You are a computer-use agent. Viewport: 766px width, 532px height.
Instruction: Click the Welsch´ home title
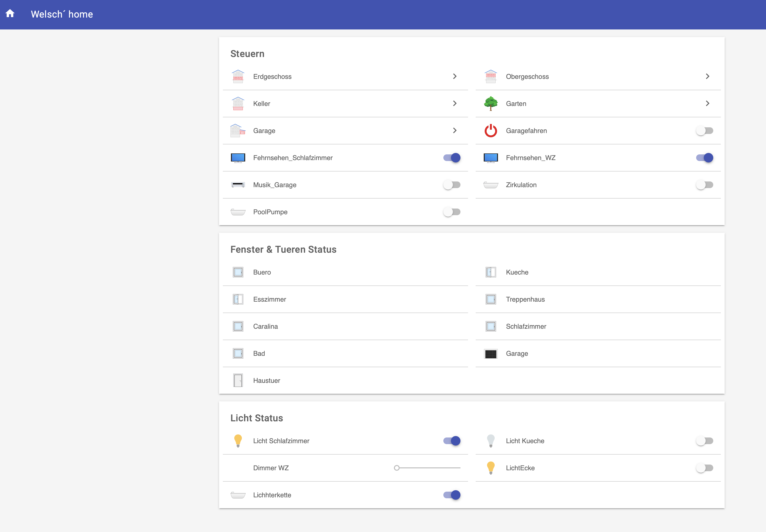[x=62, y=14]
